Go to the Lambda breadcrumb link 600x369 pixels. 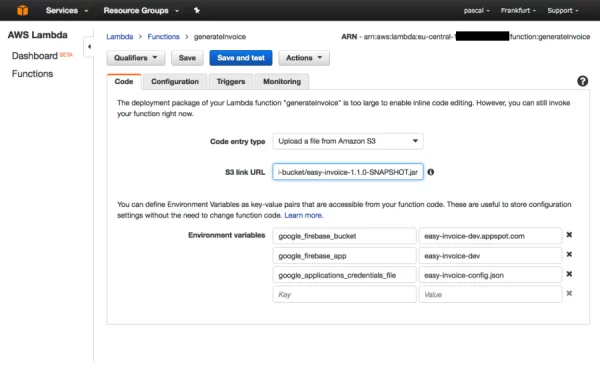point(120,37)
